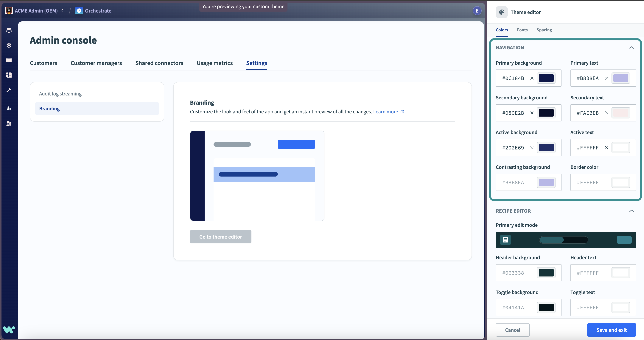Image resolution: width=644 pixels, height=340 pixels.
Task: Toggle the switch in the Primary edit mode preview
Action: pos(564,240)
